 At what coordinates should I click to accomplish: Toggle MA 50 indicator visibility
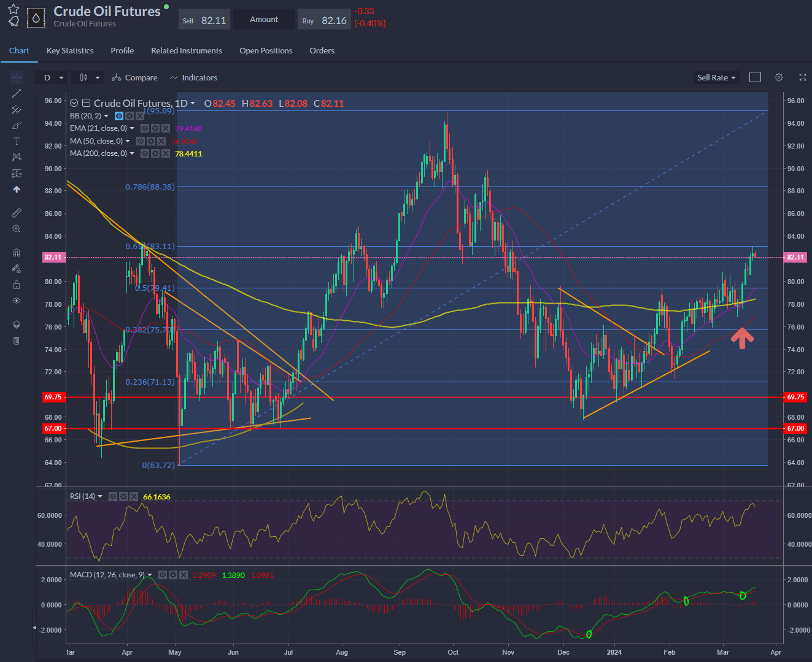(x=141, y=141)
